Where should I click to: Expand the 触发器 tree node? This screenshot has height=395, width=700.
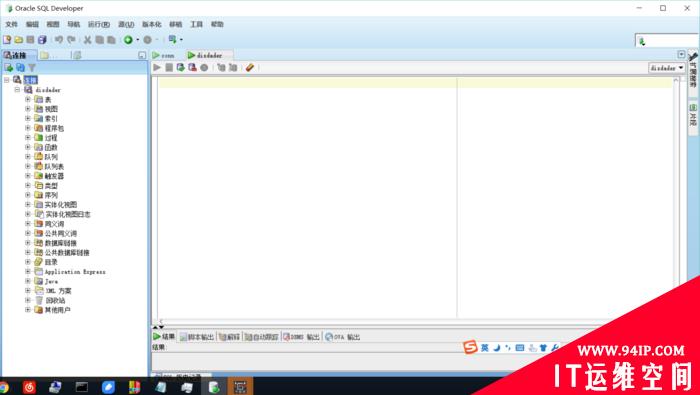click(28, 176)
